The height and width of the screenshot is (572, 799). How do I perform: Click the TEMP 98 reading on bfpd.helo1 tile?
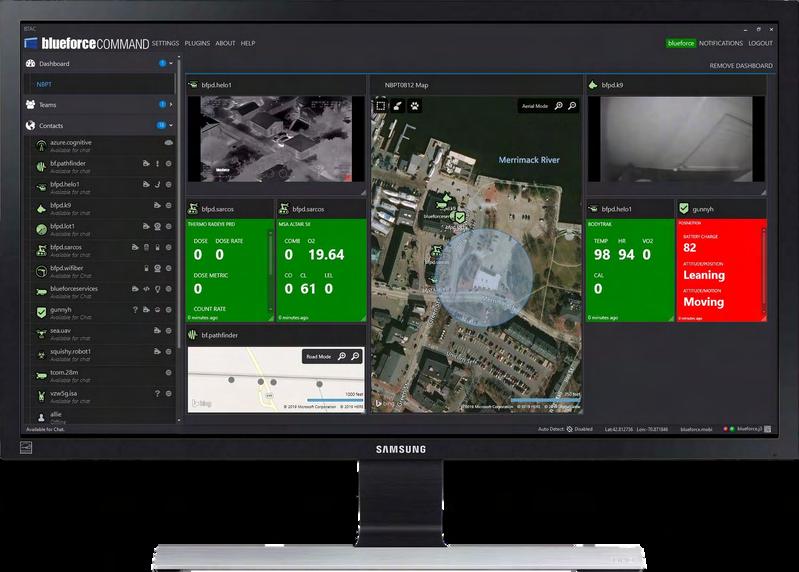click(602, 255)
